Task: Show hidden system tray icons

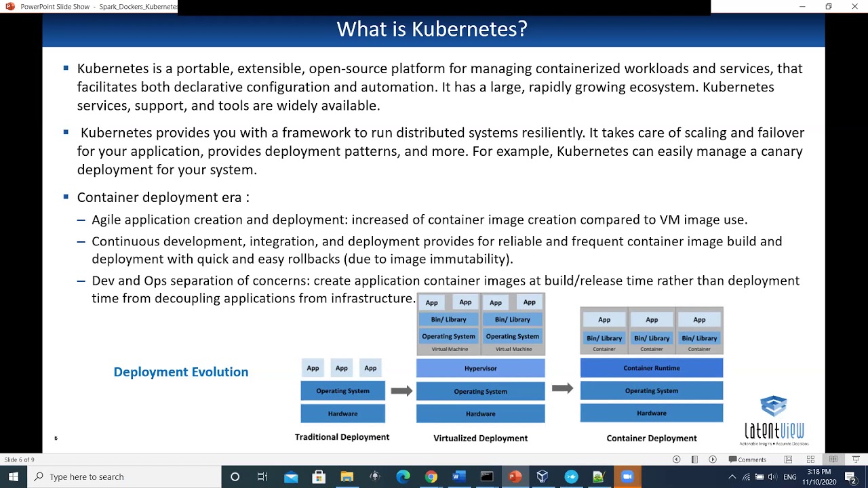Action: pos(732,477)
